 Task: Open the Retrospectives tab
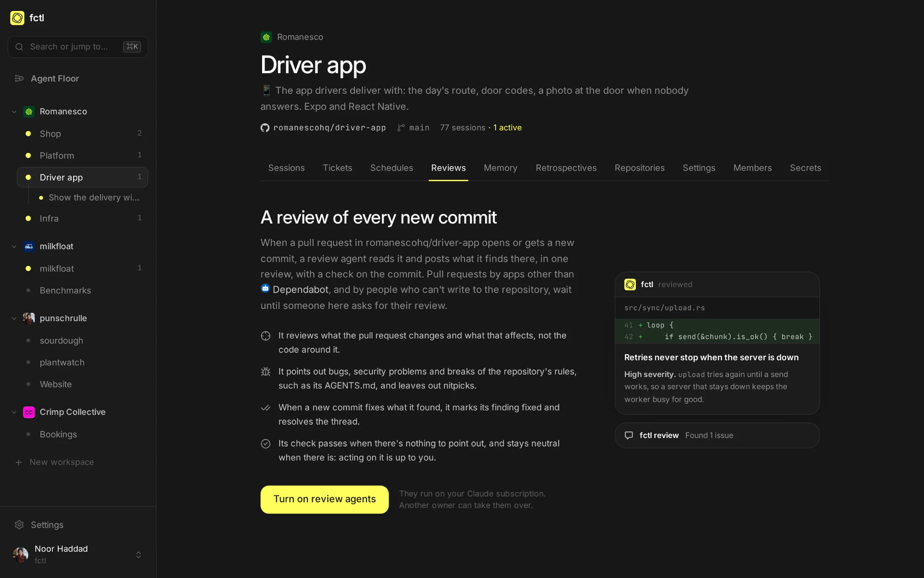566,168
